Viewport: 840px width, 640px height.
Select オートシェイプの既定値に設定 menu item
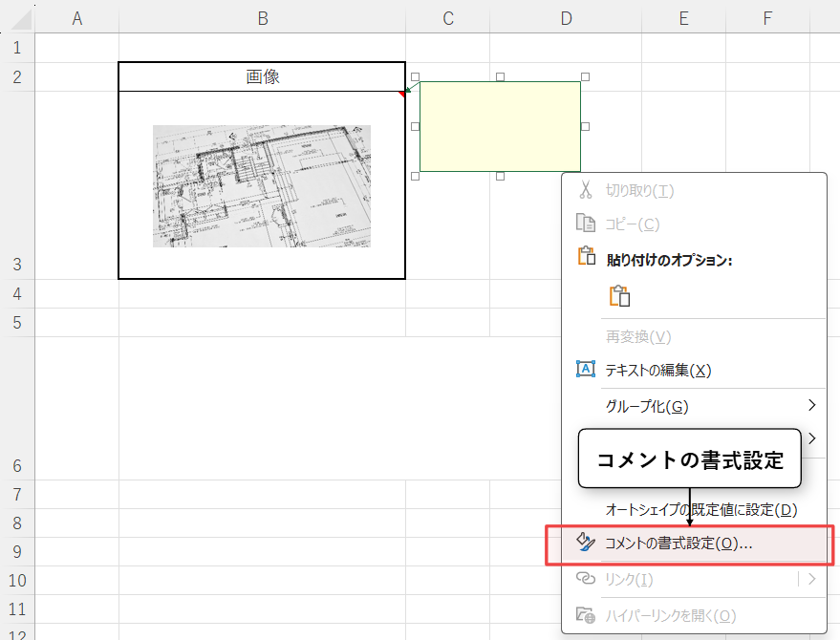701,509
